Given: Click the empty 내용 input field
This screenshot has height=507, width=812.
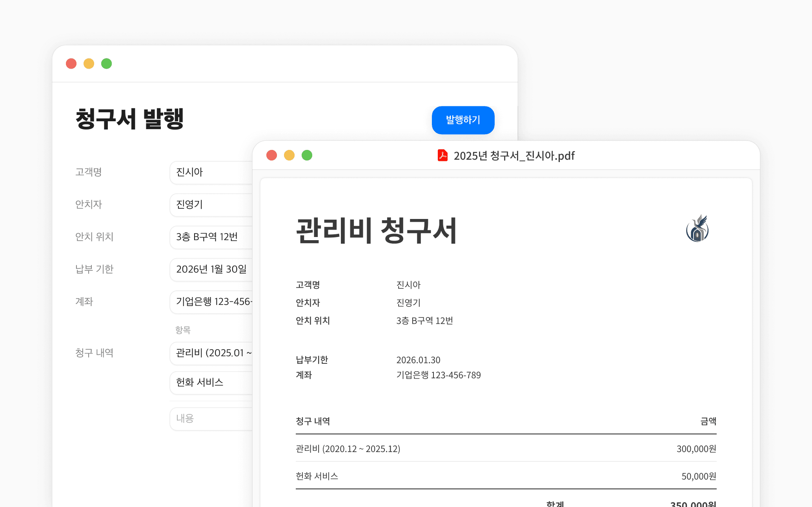Looking at the screenshot, I should coord(211,419).
